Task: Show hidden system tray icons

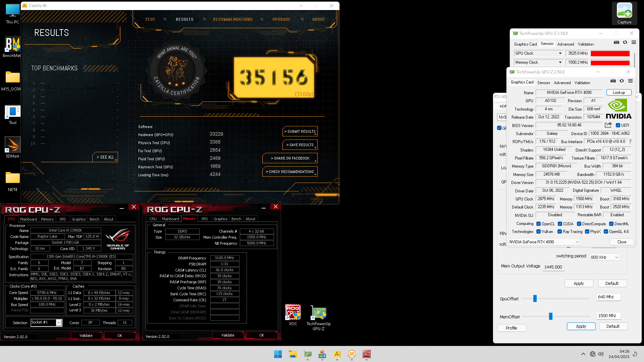Action: point(583,354)
